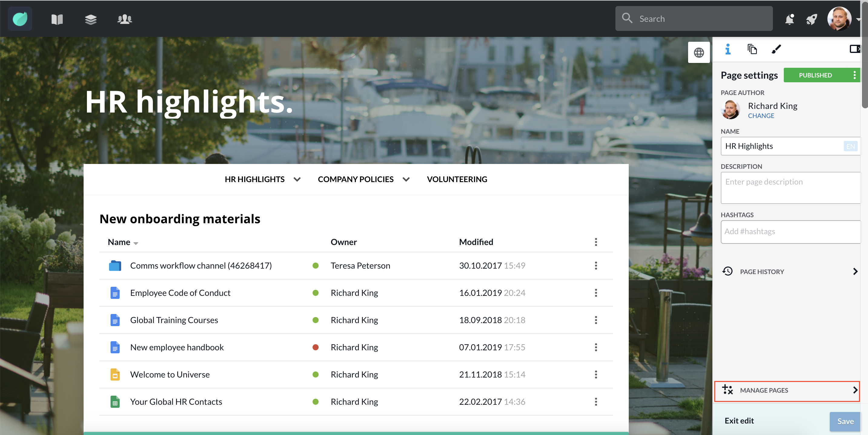Open the stacked layers icon in the top bar
This screenshot has width=868, height=435.
tap(91, 19)
